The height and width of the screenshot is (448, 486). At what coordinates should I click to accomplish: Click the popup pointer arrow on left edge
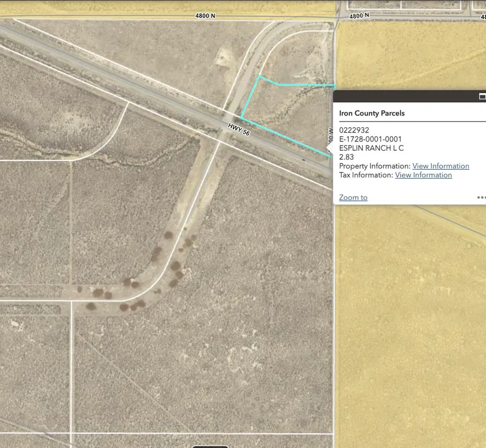tap(331, 147)
